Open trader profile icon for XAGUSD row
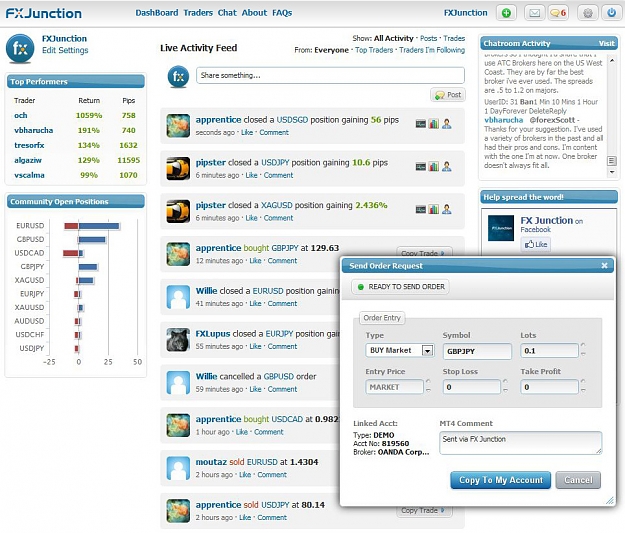 pyautogui.click(x=447, y=209)
